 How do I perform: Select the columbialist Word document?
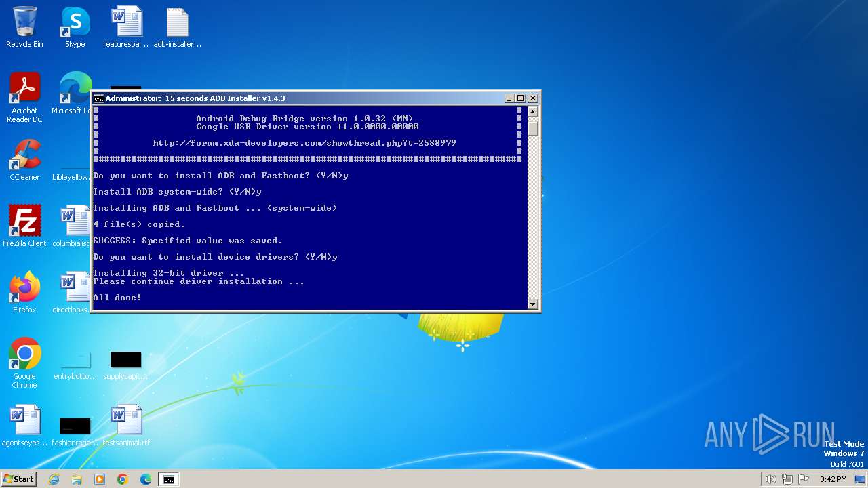72,226
